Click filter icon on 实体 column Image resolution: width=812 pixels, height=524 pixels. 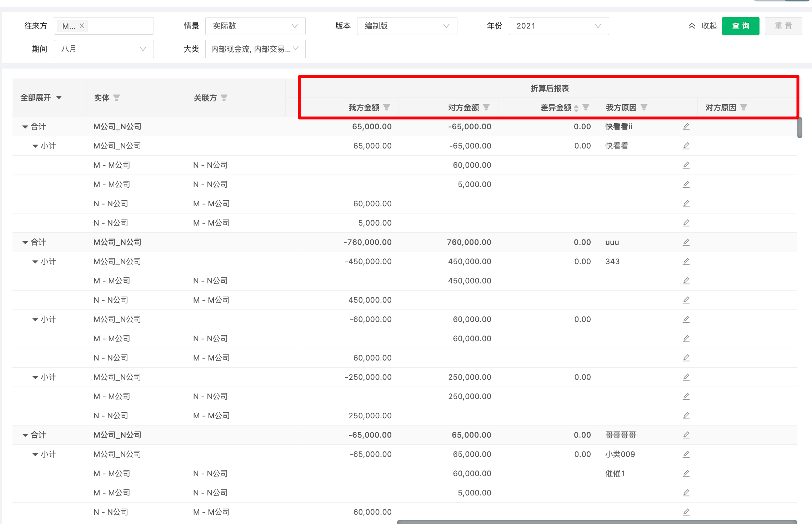(117, 97)
